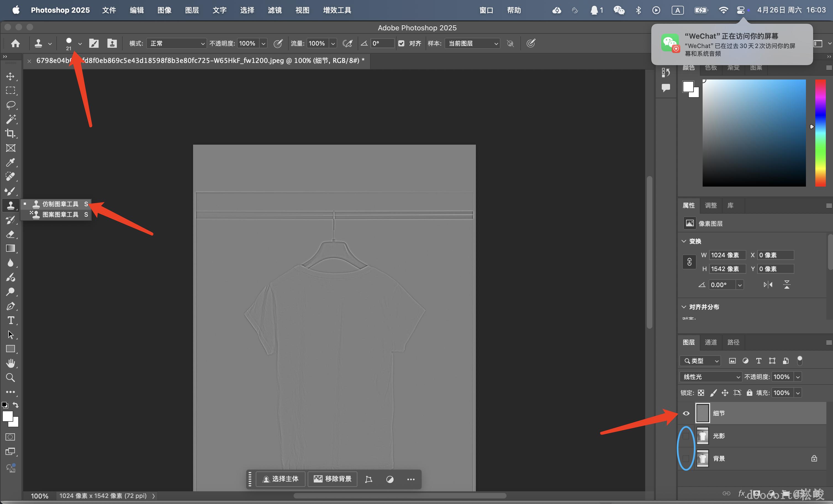Click the 移除背景 button
This screenshot has width=833, height=504.
[333, 479]
